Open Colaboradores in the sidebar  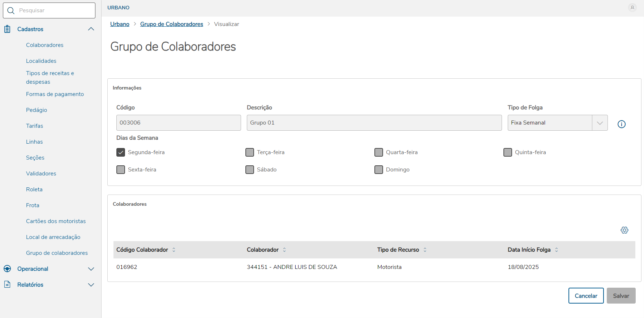tap(45, 45)
